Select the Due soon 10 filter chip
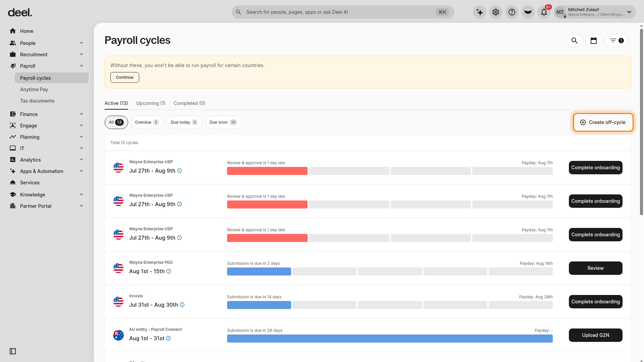 223,122
